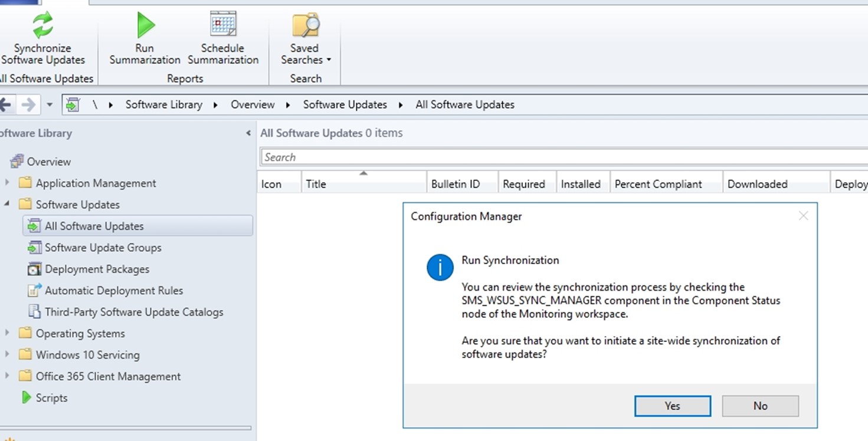The height and width of the screenshot is (441, 868).
Task: Collapse the Software Library navigation pane
Action: coord(248,133)
